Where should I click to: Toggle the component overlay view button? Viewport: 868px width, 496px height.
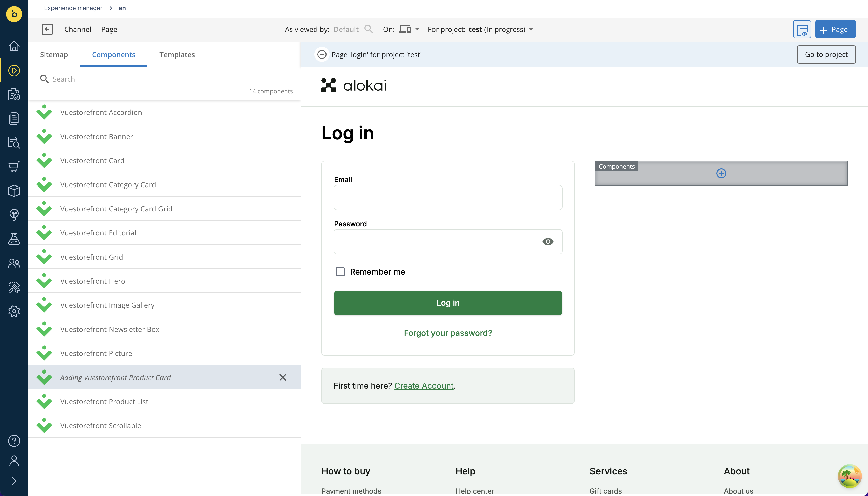coord(802,29)
